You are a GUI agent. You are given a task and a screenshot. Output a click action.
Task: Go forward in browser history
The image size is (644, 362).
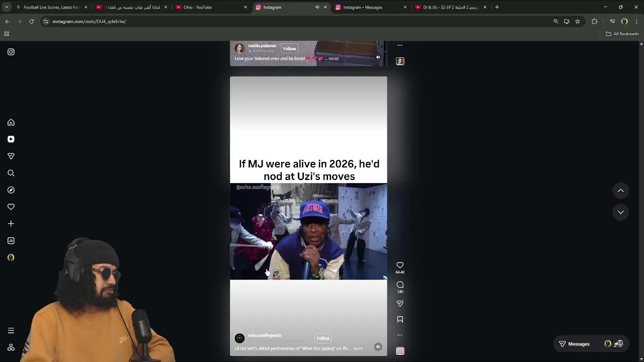[x=19, y=21]
